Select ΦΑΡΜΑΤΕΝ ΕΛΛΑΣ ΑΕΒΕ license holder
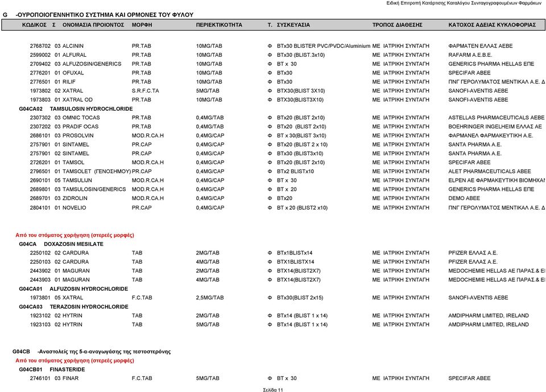The width and height of the screenshot is (546, 392). pos(480,46)
